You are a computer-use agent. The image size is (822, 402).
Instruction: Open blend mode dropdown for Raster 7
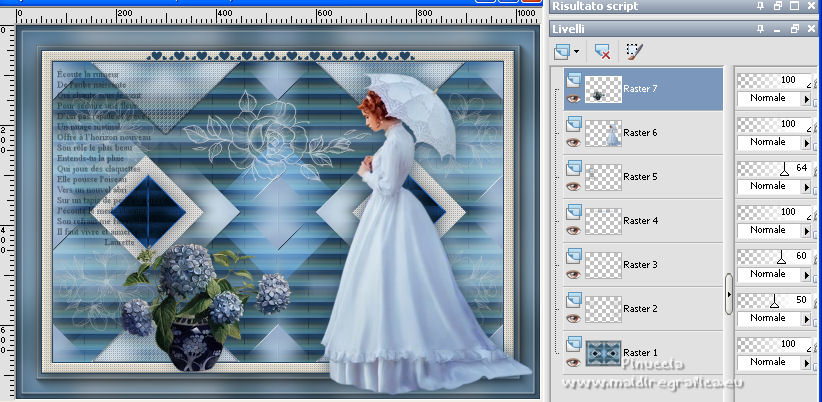click(x=808, y=98)
